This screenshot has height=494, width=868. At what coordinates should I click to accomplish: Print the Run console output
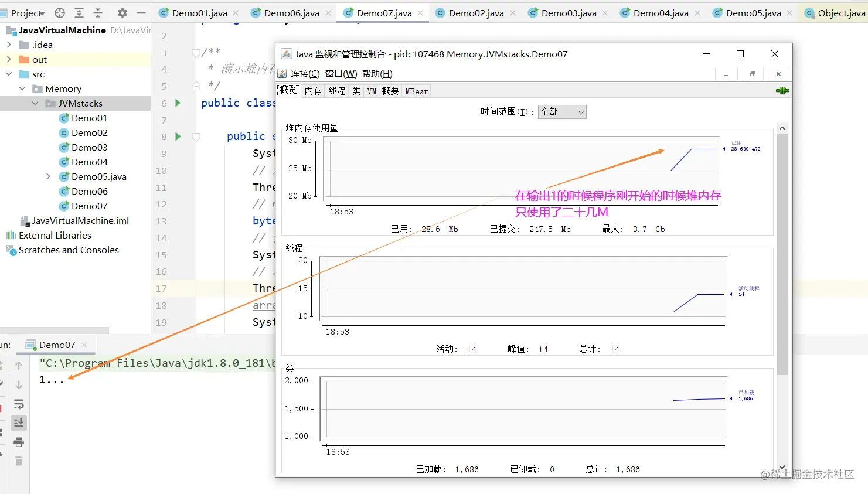pos(19,442)
